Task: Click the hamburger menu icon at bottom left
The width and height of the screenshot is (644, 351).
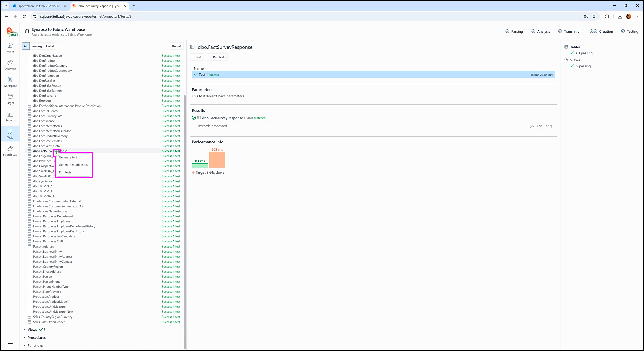Action: [x=10, y=343]
